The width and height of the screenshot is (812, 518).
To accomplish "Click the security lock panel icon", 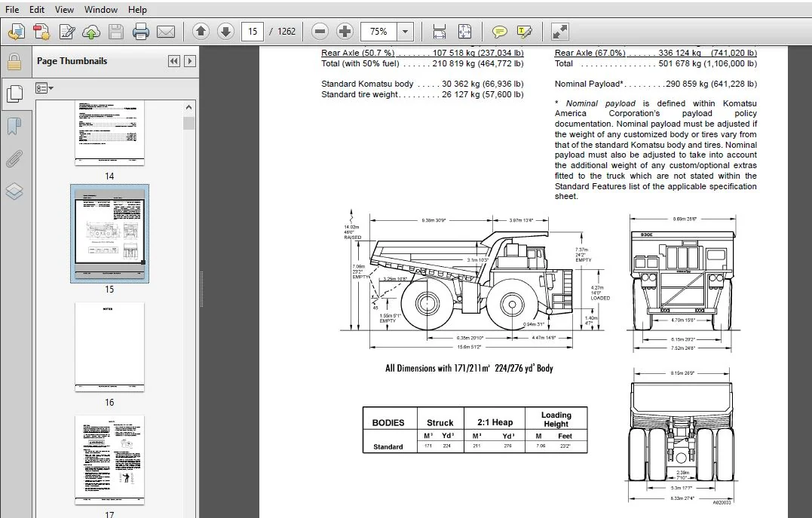I will [x=14, y=61].
